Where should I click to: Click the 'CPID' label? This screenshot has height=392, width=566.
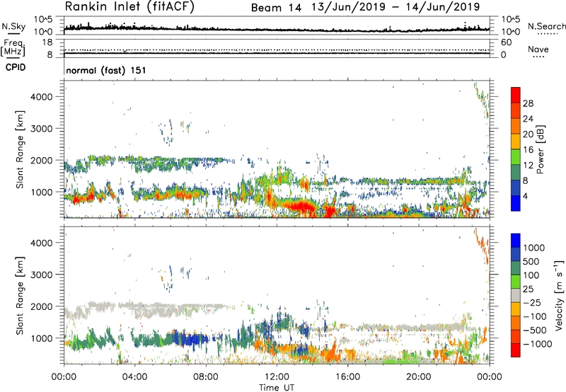click(x=16, y=67)
